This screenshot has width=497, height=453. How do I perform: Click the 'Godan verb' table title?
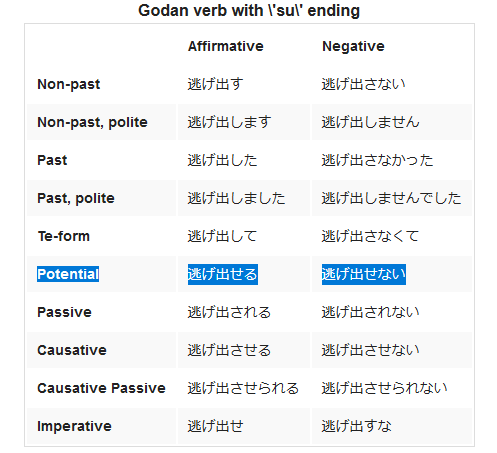point(249,11)
